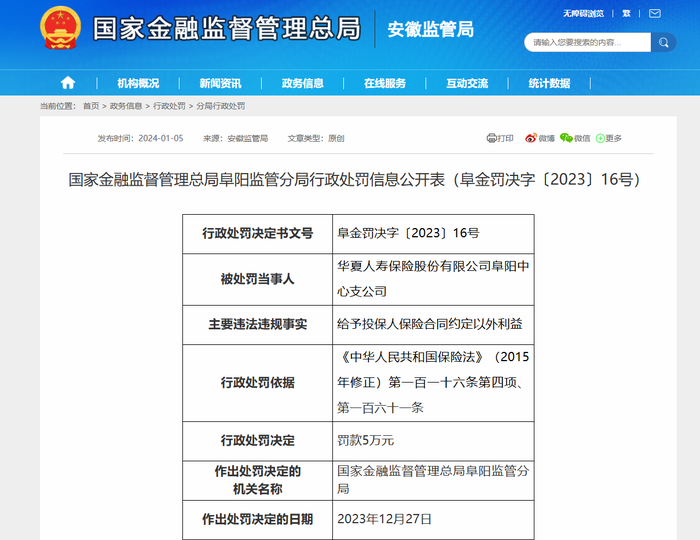Viewport: 700px width, 540px height.
Task: Click the 被处罚当事人 header cell
Action: pyautogui.click(x=258, y=279)
